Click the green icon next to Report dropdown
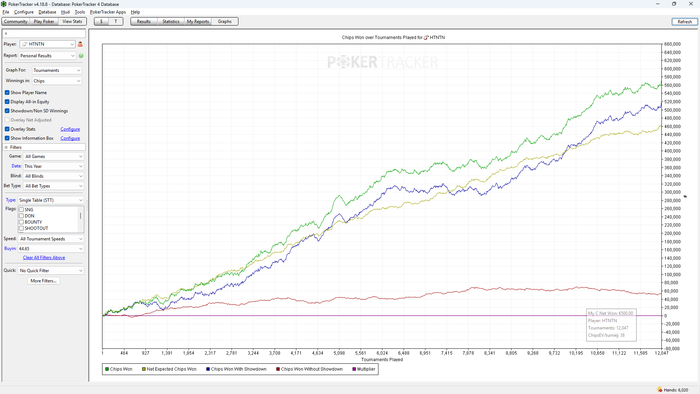Image resolution: width=700 pixels, height=394 pixels. click(x=81, y=56)
